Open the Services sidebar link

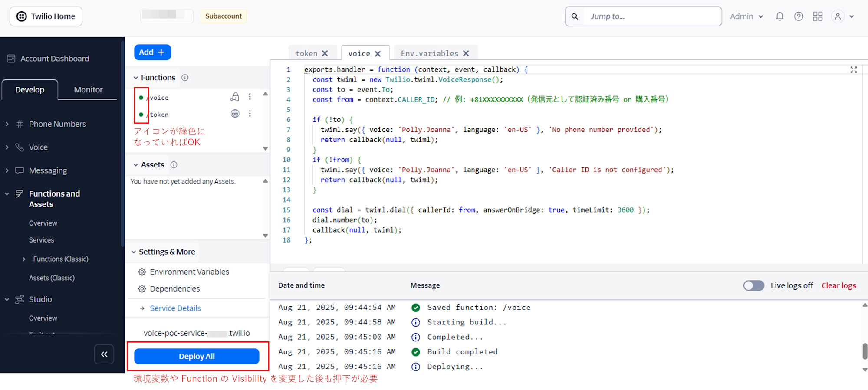42,240
